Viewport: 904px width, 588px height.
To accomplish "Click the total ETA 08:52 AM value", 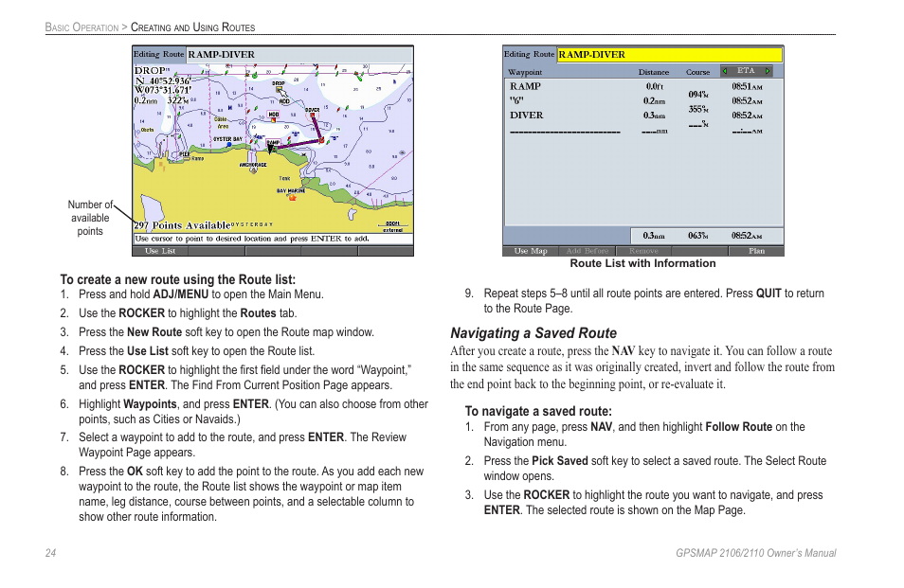I will tap(748, 236).
